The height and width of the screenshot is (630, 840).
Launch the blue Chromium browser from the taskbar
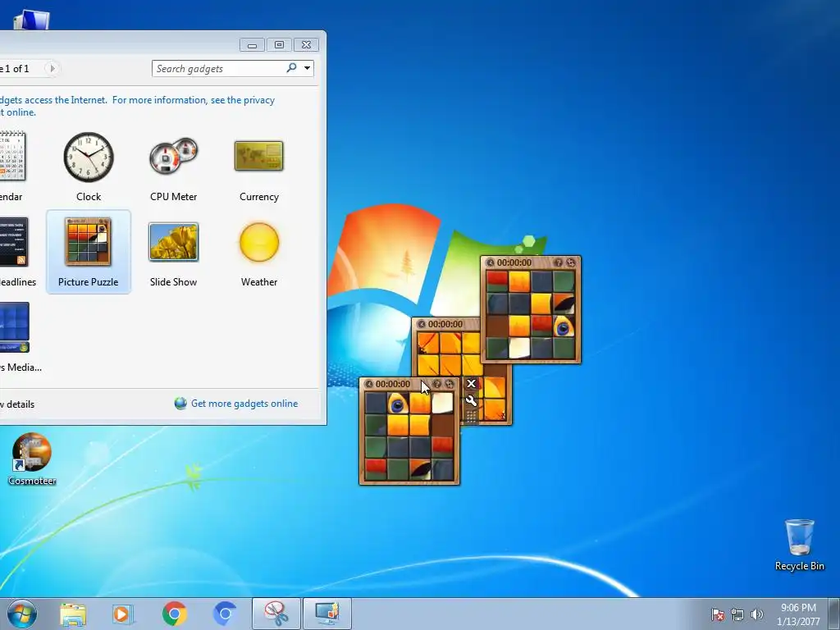225,614
